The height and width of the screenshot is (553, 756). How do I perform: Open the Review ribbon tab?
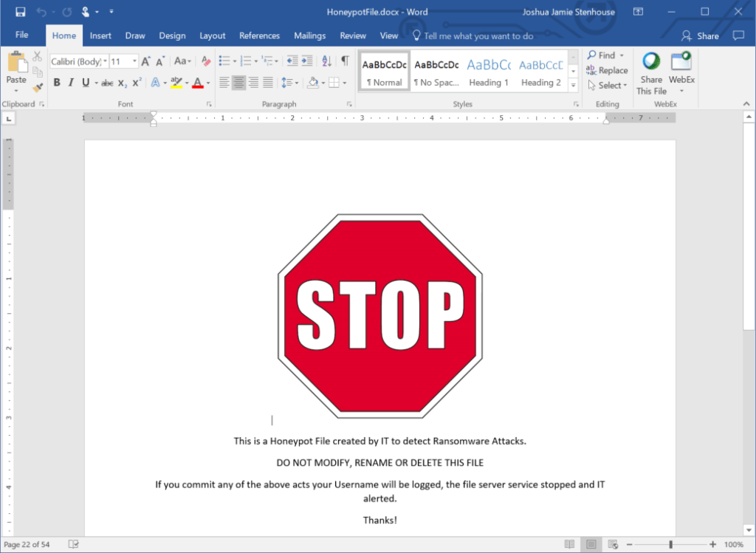click(x=352, y=35)
